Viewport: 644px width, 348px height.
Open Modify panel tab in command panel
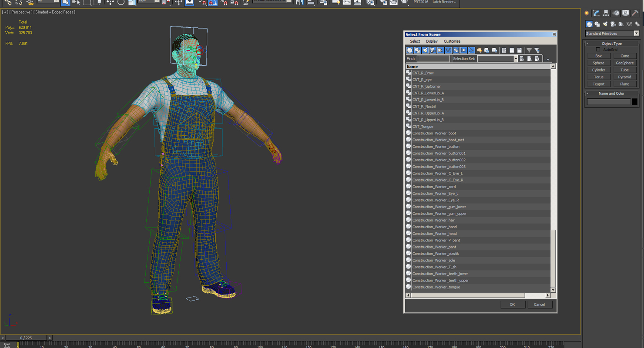tap(596, 13)
